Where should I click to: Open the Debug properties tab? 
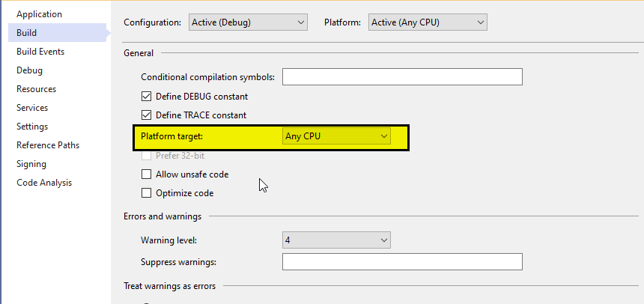point(29,70)
